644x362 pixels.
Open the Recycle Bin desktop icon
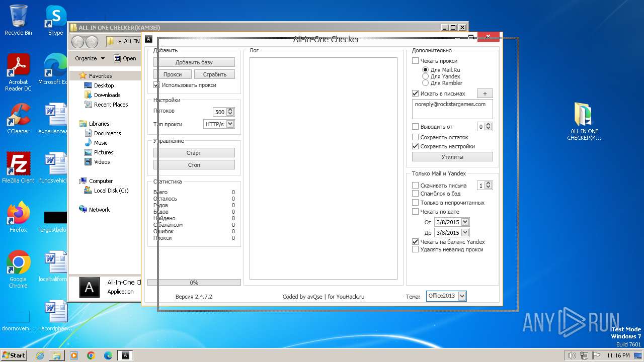click(x=18, y=20)
